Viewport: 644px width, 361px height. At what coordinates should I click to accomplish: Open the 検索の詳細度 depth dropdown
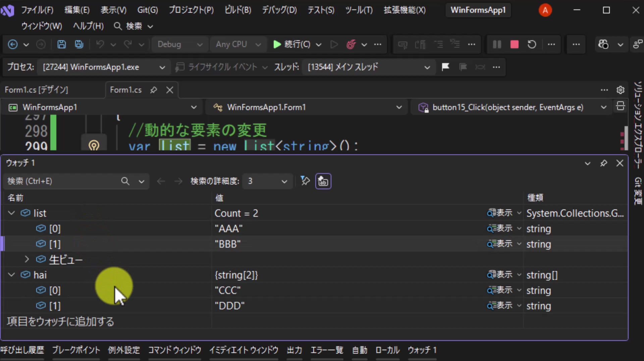267,181
